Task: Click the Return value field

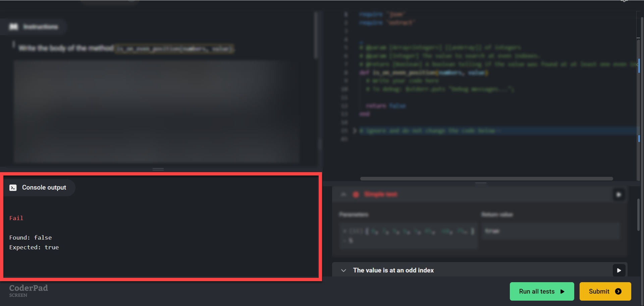Action: pos(550,231)
